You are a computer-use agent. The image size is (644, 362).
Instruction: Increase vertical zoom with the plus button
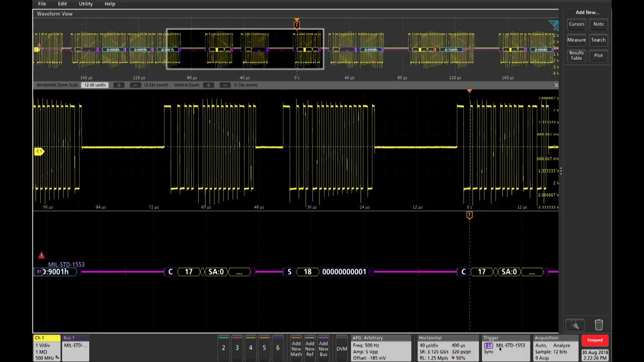(x=208, y=85)
